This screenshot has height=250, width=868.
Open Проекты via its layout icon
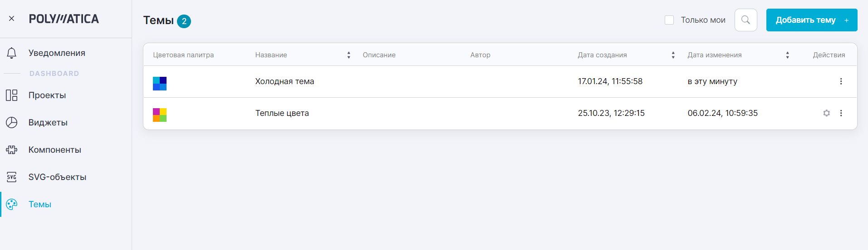(12, 95)
